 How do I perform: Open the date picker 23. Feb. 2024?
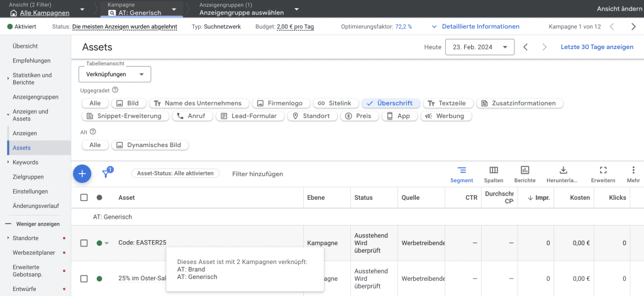coord(480,47)
